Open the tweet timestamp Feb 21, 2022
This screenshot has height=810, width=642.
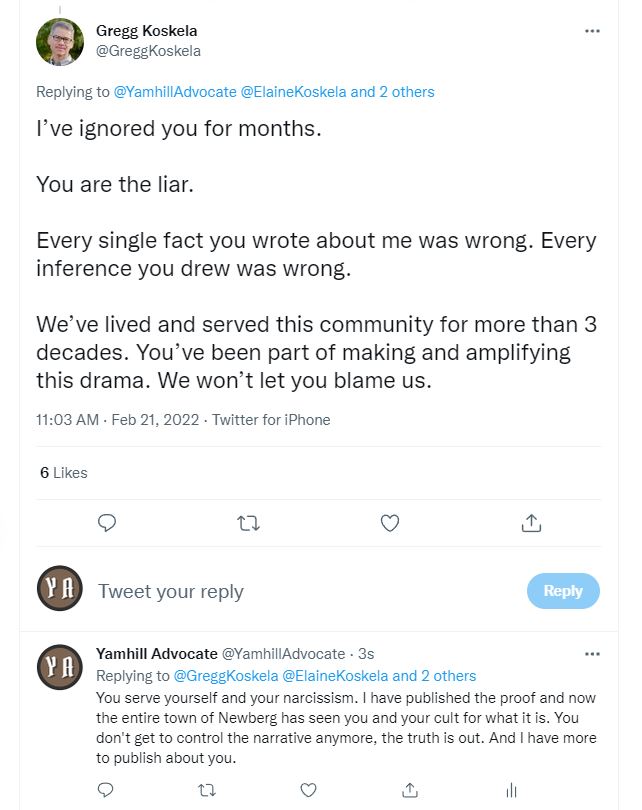(155, 419)
